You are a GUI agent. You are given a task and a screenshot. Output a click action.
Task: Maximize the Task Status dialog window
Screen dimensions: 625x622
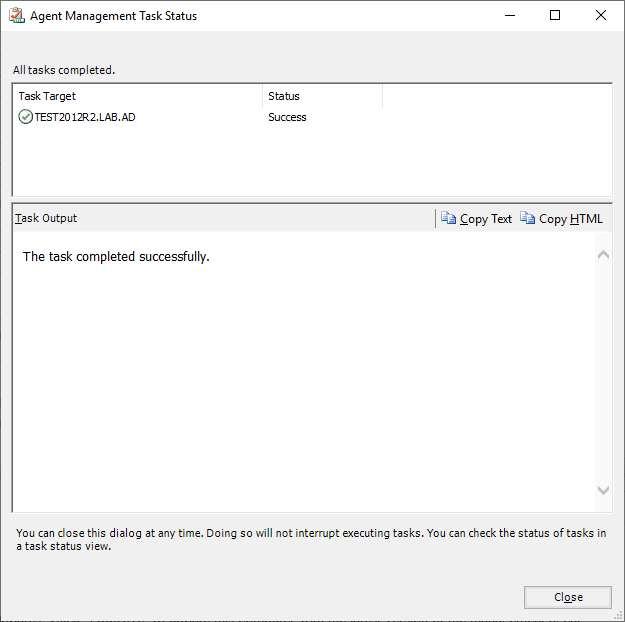tap(555, 16)
